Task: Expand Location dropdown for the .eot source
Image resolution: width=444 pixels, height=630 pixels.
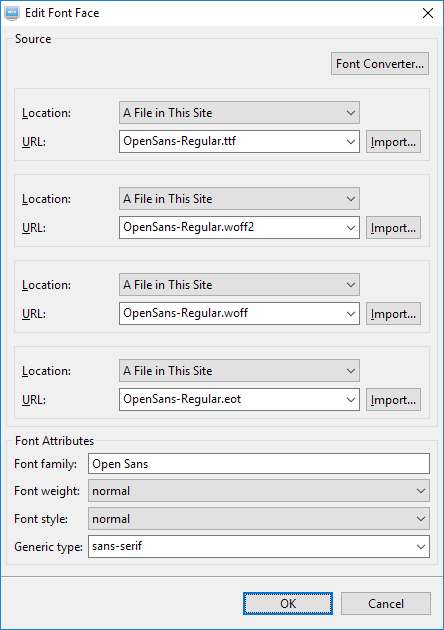Action: (x=239, y=370)
